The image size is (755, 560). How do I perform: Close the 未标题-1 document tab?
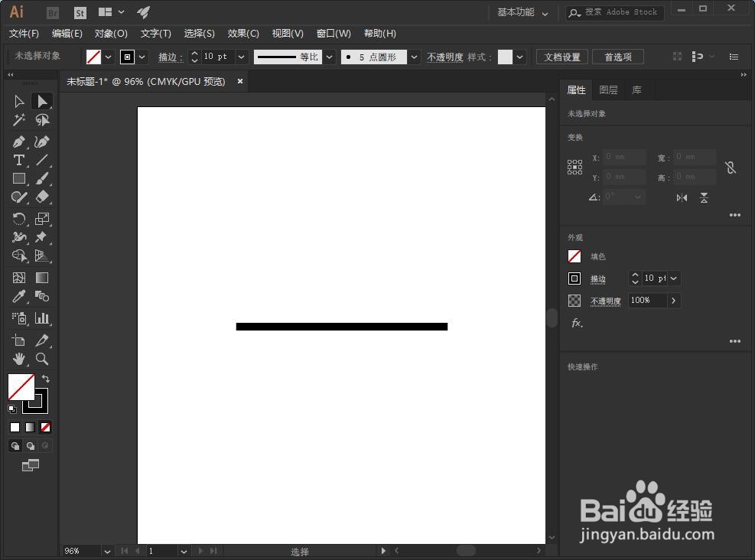coord(239,81)
